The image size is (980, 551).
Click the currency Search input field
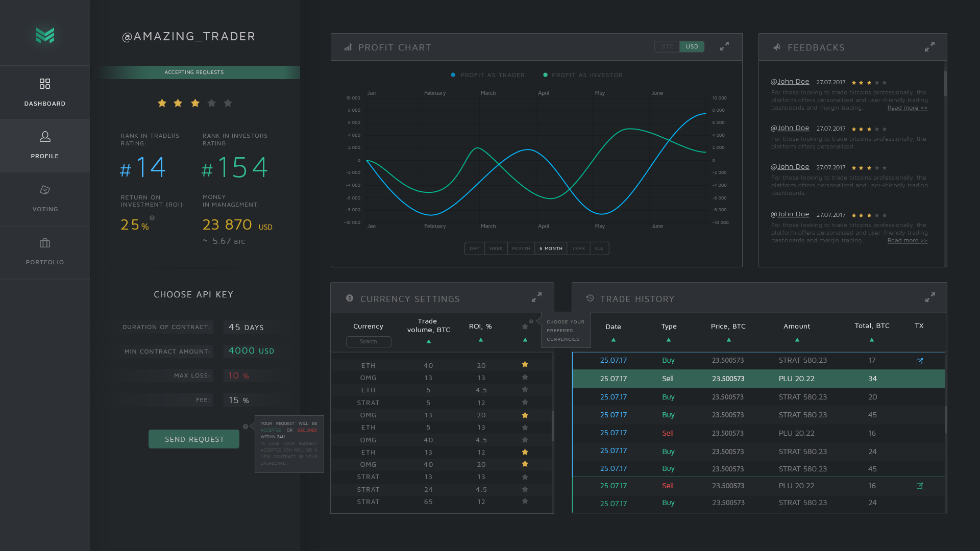tap(368, 341)
